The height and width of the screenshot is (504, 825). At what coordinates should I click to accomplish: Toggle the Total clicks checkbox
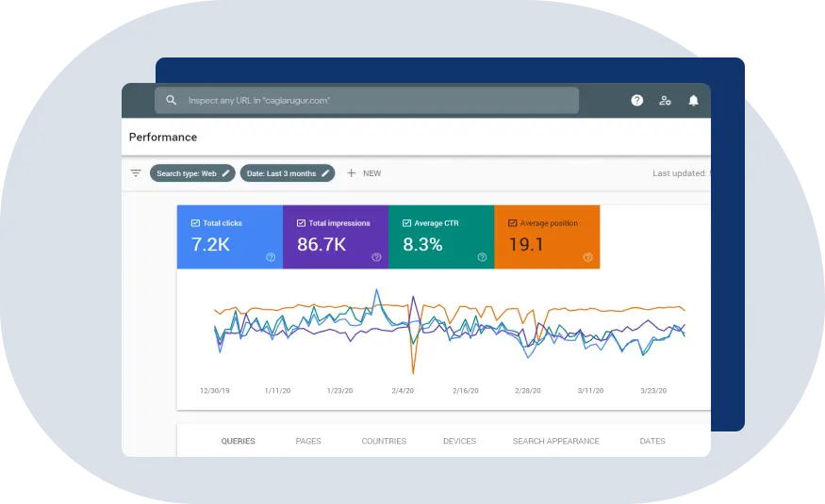[x=195, y=223]
